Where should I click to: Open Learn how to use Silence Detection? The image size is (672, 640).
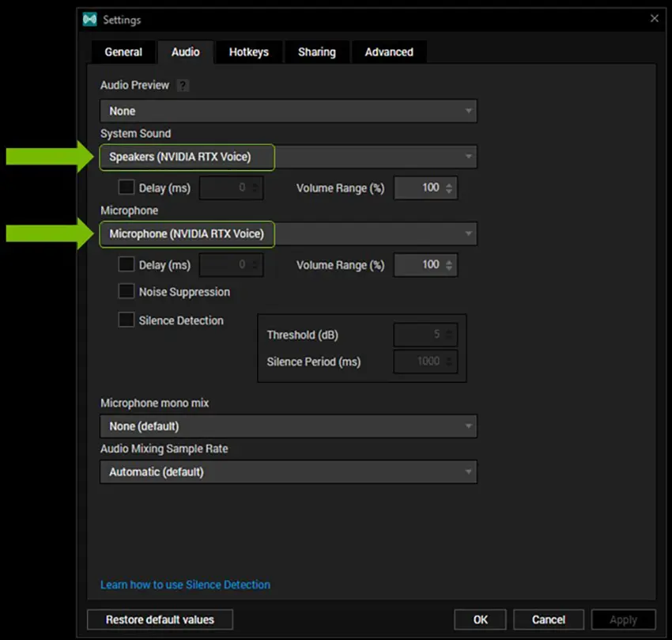(185, 584)
